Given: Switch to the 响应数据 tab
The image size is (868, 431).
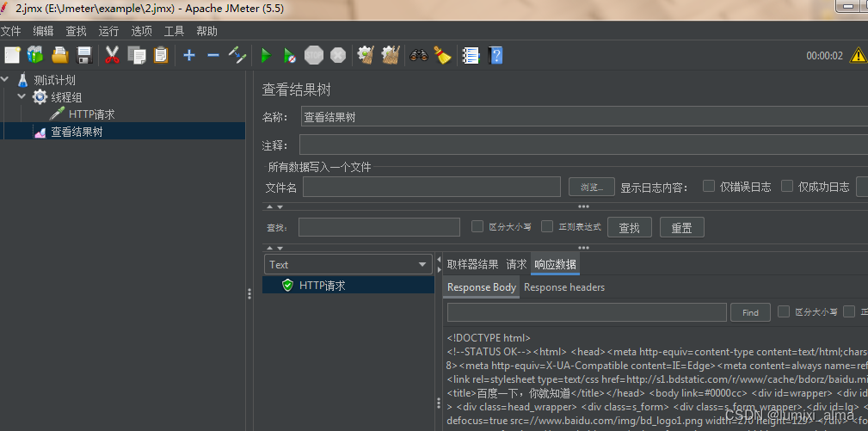Looking at the screenshot, I should [x=555, y=264].
